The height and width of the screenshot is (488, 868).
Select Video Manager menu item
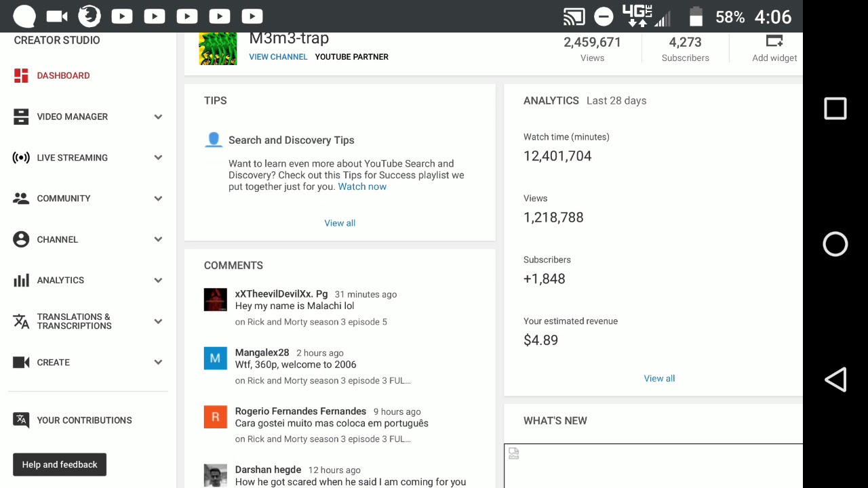(73, 117)
